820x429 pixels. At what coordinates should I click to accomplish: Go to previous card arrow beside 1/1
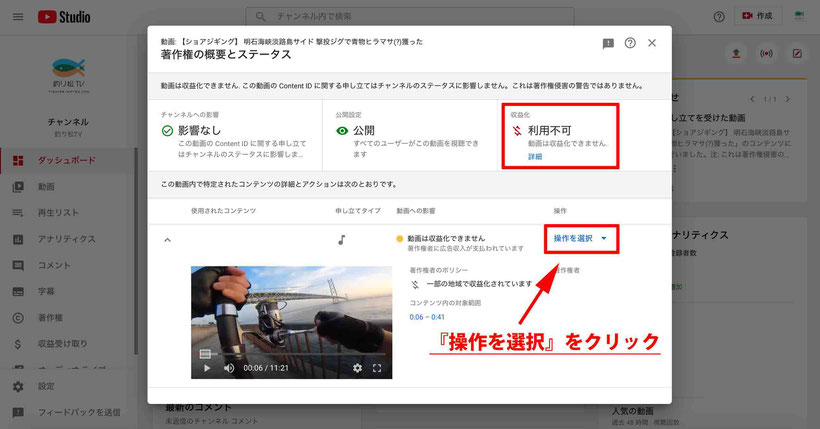pos(752,99)
